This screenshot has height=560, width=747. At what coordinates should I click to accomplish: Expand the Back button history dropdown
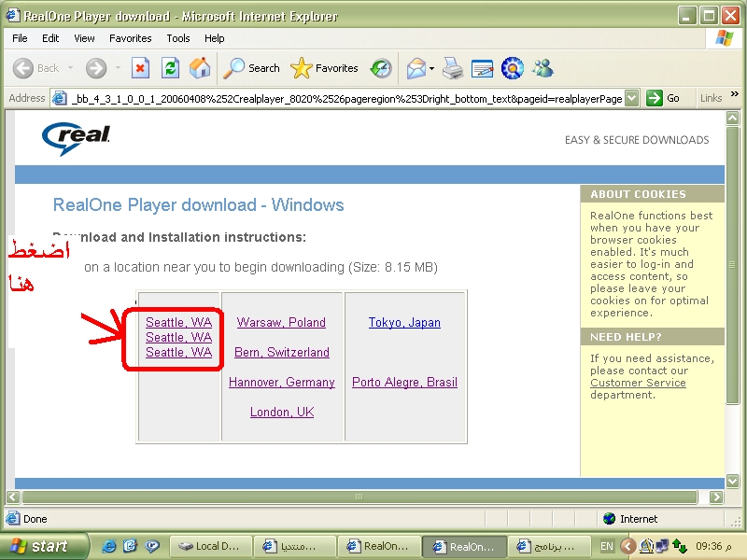tap(70, 68)
